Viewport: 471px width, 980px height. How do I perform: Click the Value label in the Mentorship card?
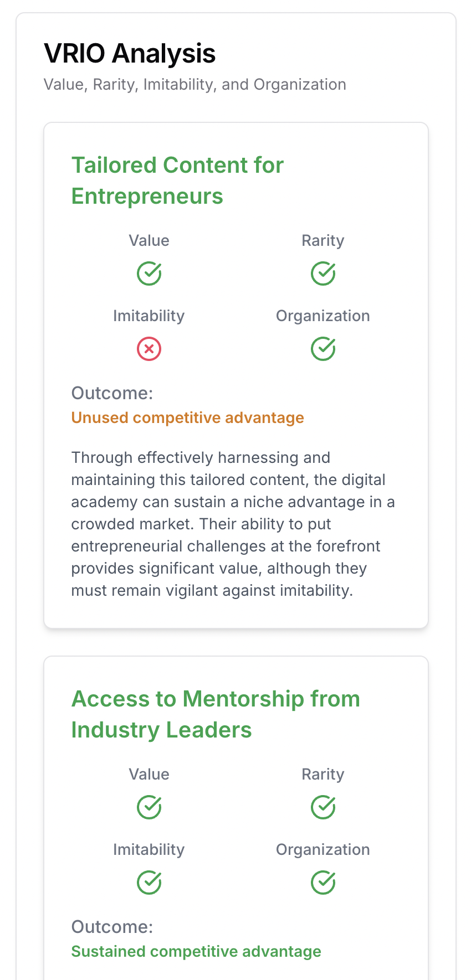[x=149, y=774]
